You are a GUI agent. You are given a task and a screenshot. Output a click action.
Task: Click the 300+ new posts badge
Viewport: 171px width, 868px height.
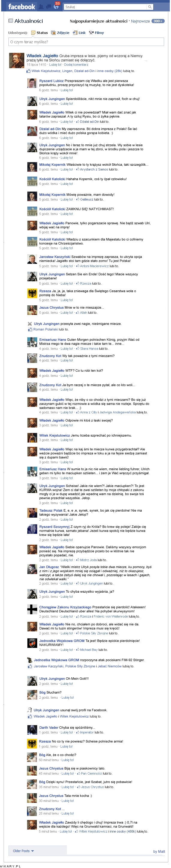click(158, 21)
